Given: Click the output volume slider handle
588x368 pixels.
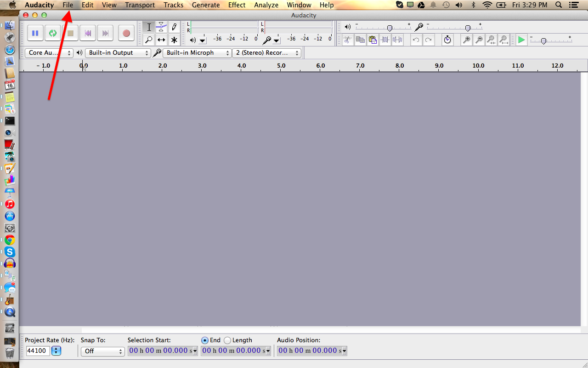Looking at the screenshot, I should pyautogui.click(x=390, y=28).
